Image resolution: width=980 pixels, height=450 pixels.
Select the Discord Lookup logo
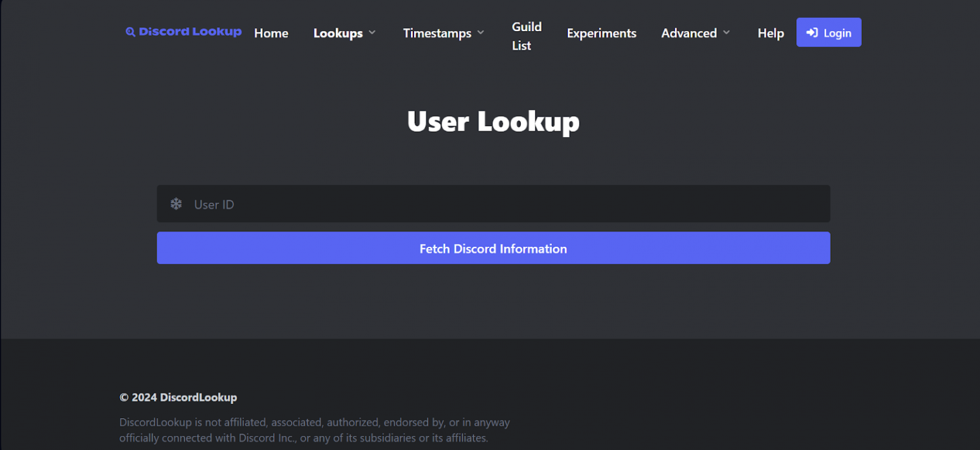[184, 32]
